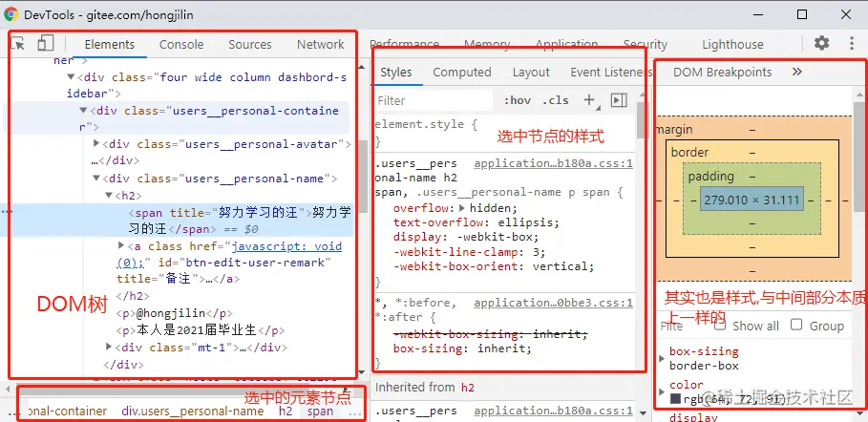Click the rgb(64, 72, 91) color swatch
Image resolution: width=868 pixels, height=422 pixels.
coord(675,399)
